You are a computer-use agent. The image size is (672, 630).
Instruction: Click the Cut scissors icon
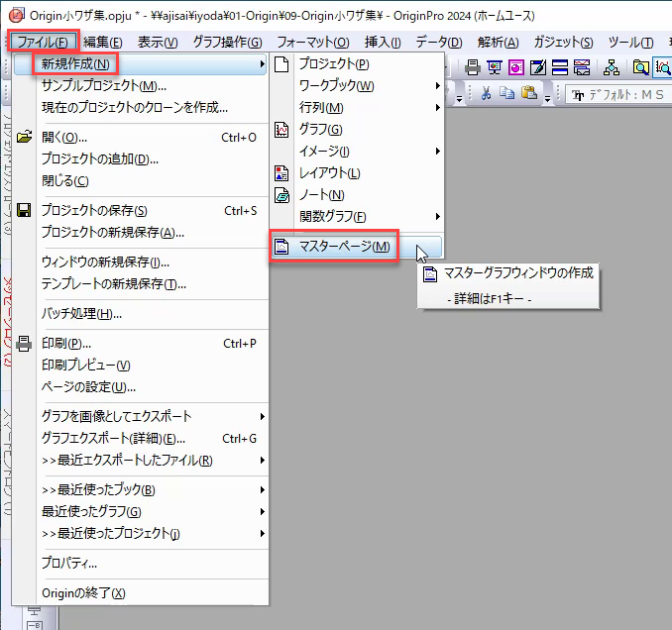[486, 93]
